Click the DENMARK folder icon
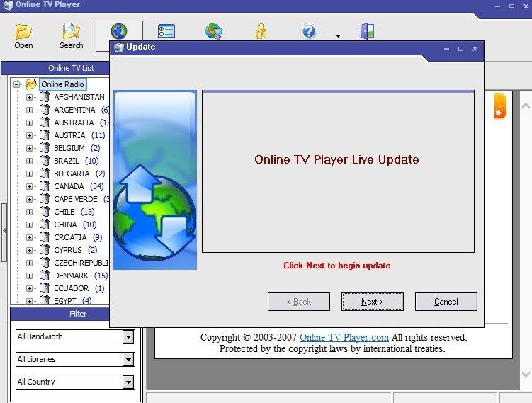 tap(45, 275)
